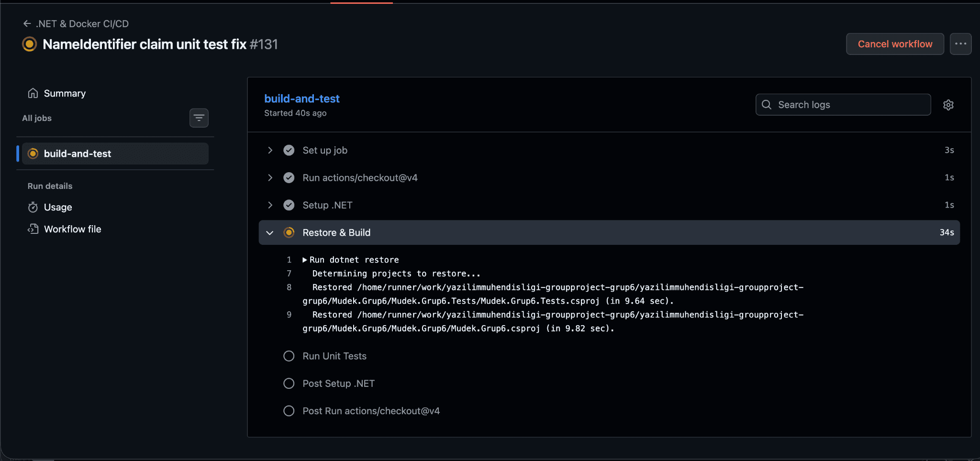Click the back arrow icon
980x461 pixels.
click(27, 23)
